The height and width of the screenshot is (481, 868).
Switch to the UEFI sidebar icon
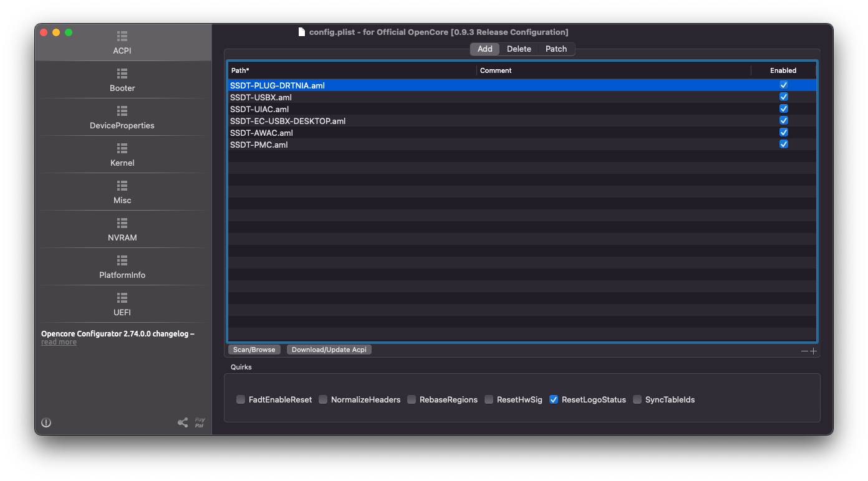pyautogui.click(x=122, y=298)
